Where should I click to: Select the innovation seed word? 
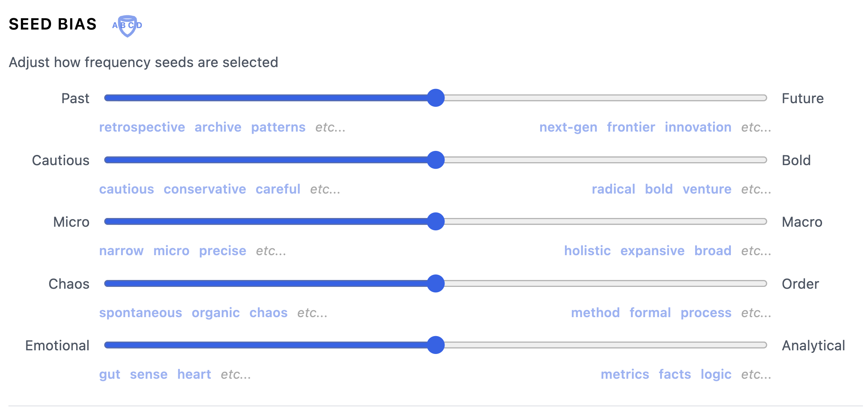pyautogui.click(x=698, y=127)
